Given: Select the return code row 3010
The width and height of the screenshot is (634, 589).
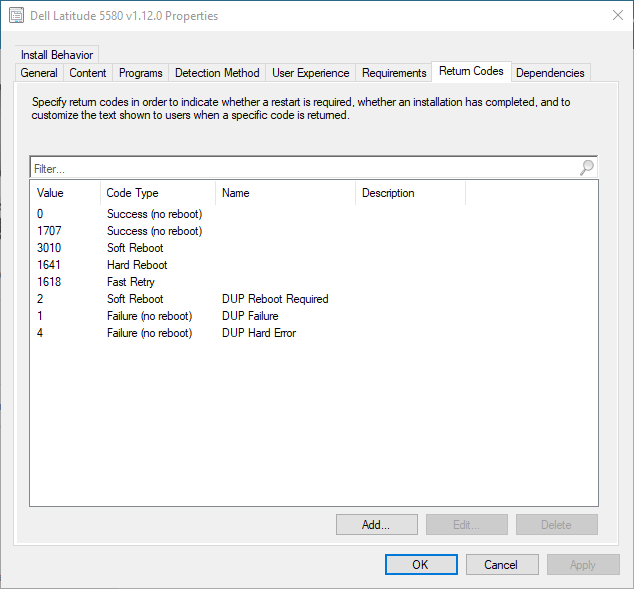Looking at the screenshot, I should tap(314, 248).
